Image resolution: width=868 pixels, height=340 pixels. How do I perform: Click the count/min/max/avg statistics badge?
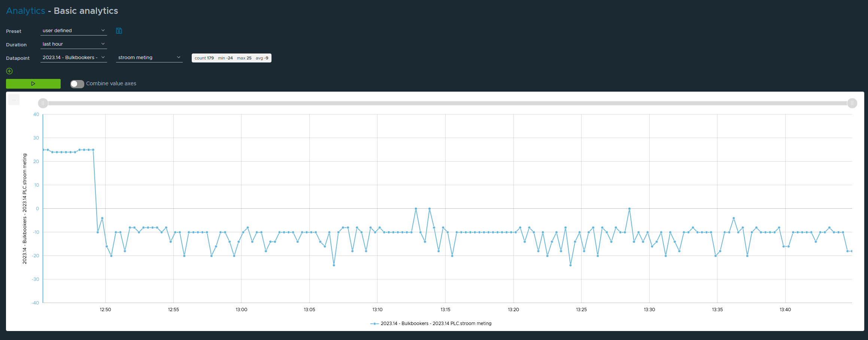(x=231, y=58)
